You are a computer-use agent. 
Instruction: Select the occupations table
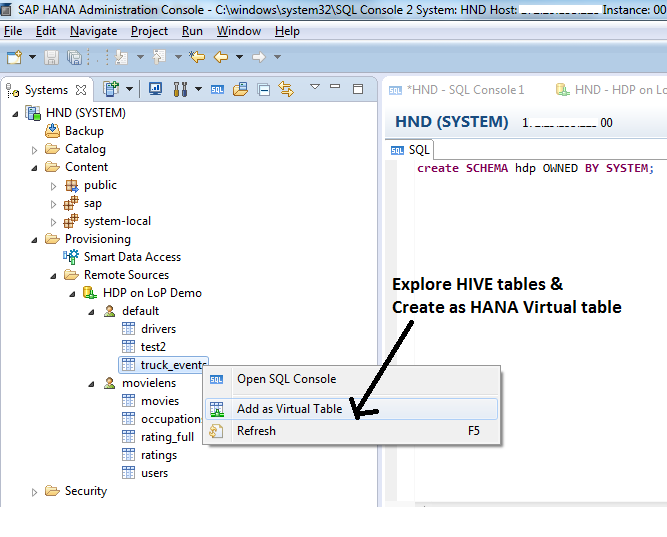(171, 419)
